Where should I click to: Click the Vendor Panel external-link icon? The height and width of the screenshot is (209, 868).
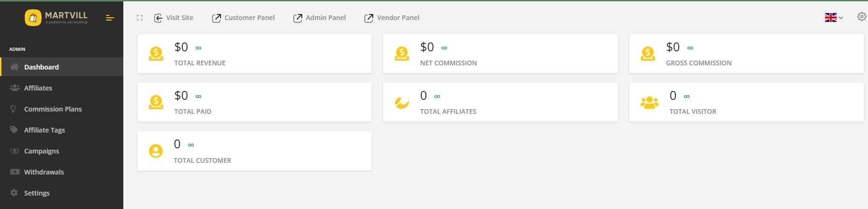(369, 18)
